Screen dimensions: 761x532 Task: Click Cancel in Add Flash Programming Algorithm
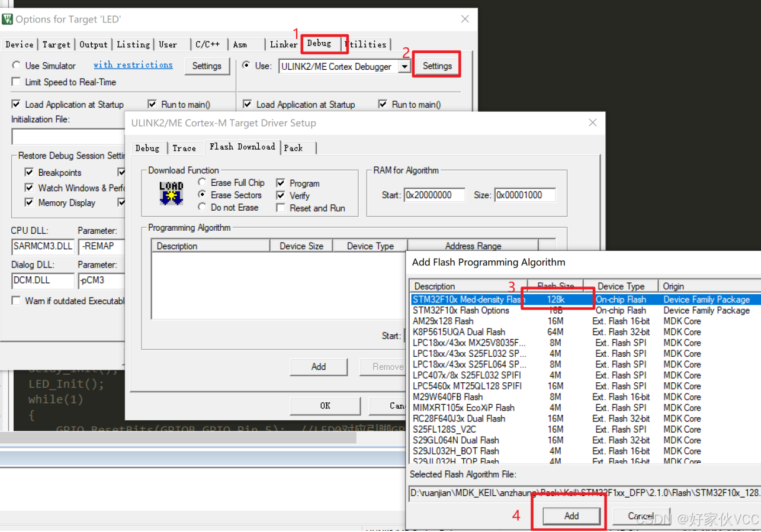click(x=641, y=516)
